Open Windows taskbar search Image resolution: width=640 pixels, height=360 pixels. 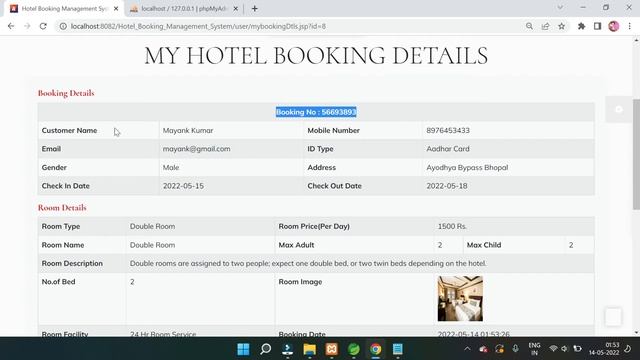click(x=266, y=349)
